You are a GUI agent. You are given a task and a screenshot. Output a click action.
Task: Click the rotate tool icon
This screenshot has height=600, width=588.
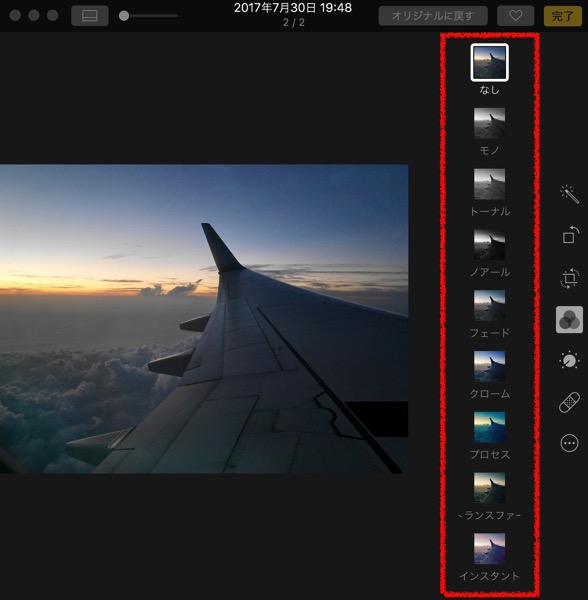569,235
